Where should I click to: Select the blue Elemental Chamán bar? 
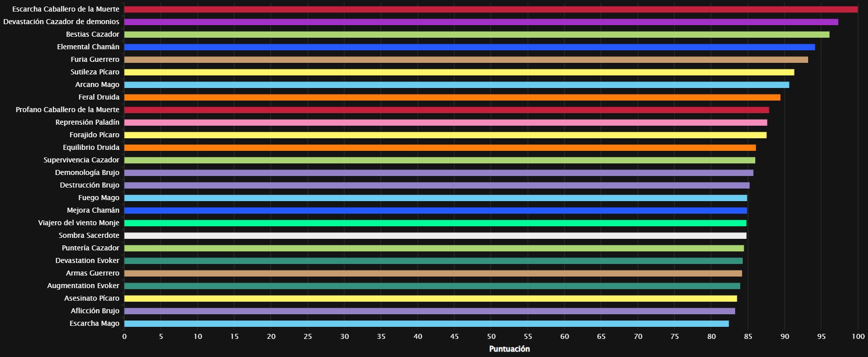point(469,47)
